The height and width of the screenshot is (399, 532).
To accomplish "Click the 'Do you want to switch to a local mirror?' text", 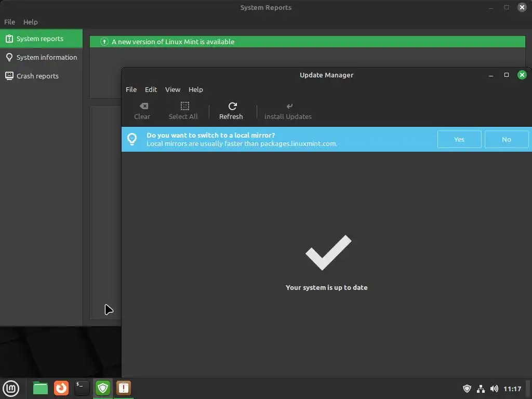I will coord(211,135).
